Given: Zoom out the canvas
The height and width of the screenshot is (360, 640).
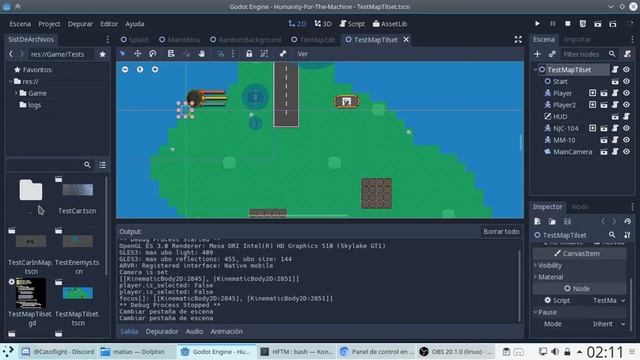Looking at the screenshot, I should [x=125, y=69].
